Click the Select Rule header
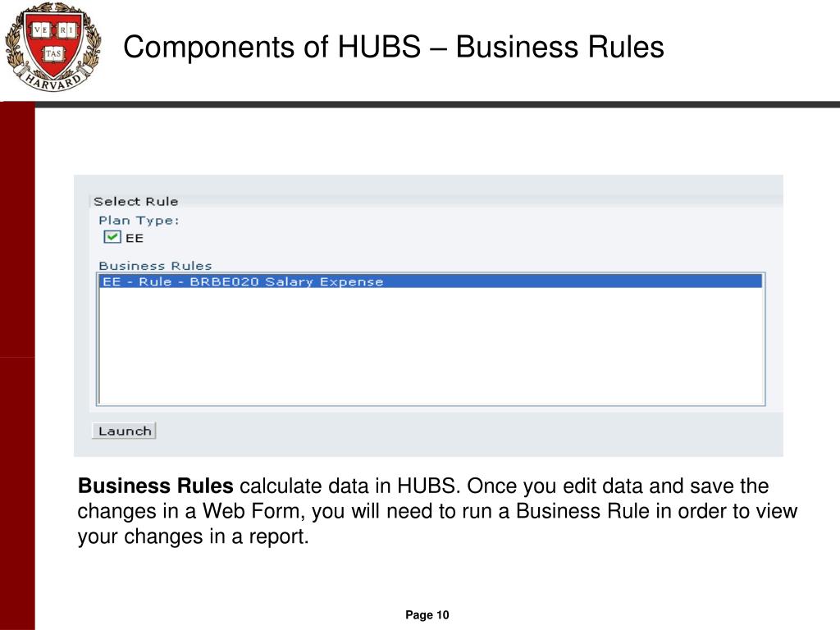Viewport: 840px width, 630px height. [x=135, y=202]
